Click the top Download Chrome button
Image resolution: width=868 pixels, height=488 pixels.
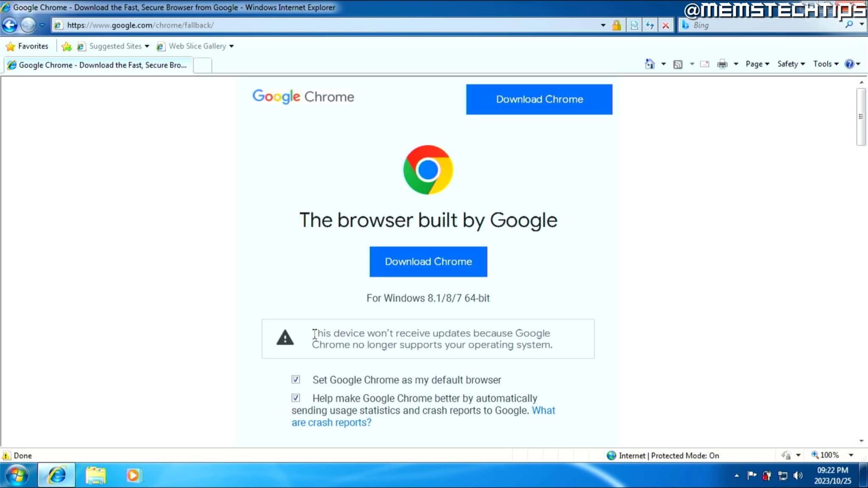coord(539,99)
